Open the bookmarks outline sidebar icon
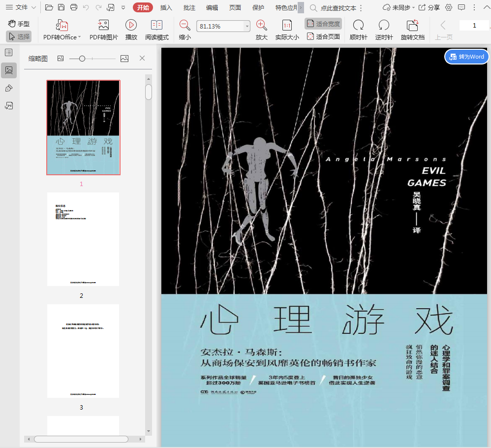 (9, 52)
